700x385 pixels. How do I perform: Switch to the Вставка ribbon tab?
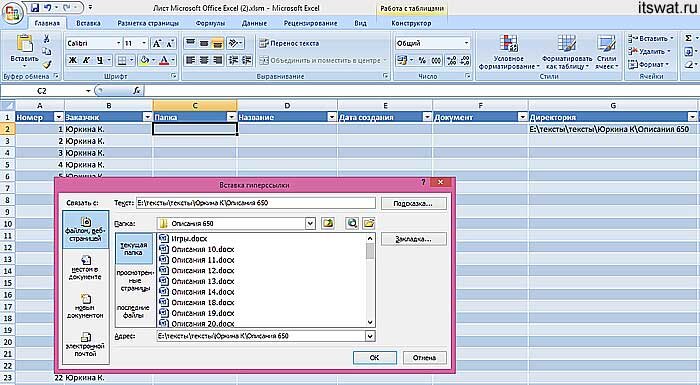pos(88,23)
